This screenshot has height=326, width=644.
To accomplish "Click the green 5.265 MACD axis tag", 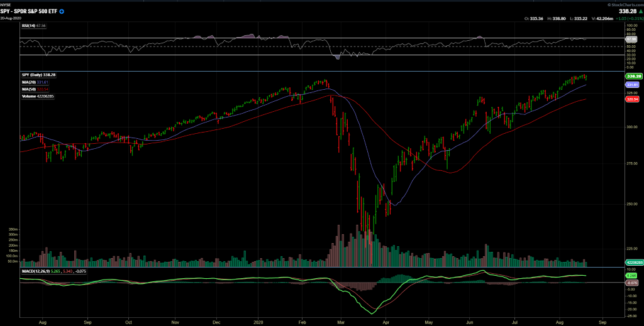I will pos(631,276).
